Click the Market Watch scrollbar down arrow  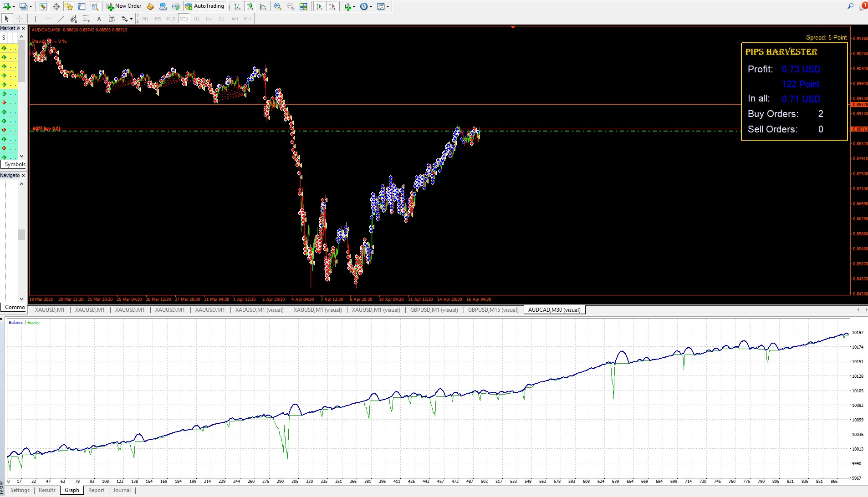coord(21,156)
